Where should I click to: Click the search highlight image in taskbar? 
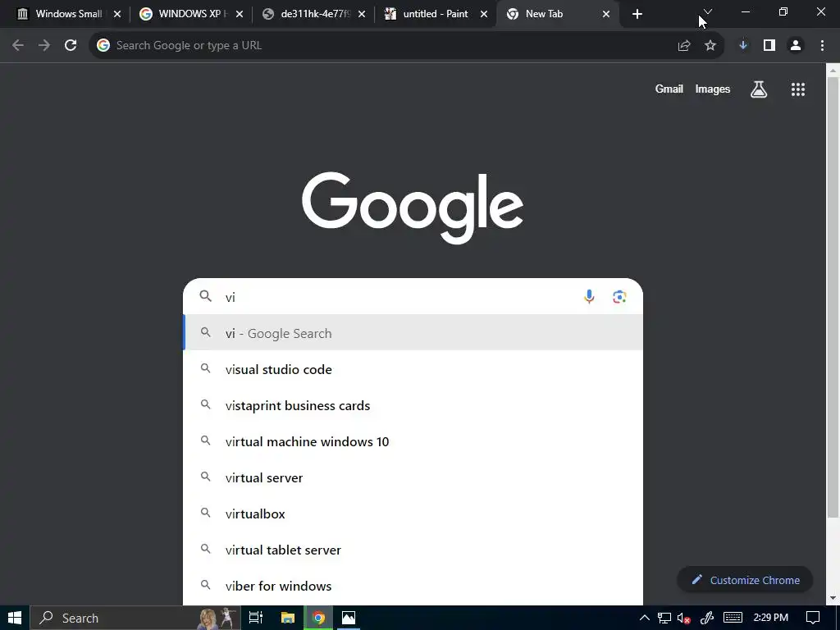point(217,619)
